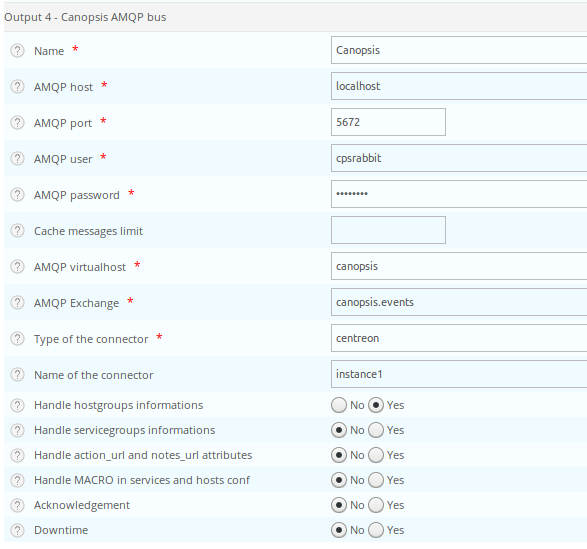This screenshot has height=549, width=587.
Task: Choose No for Handle MACRO in conf
Action: (339, 480)
